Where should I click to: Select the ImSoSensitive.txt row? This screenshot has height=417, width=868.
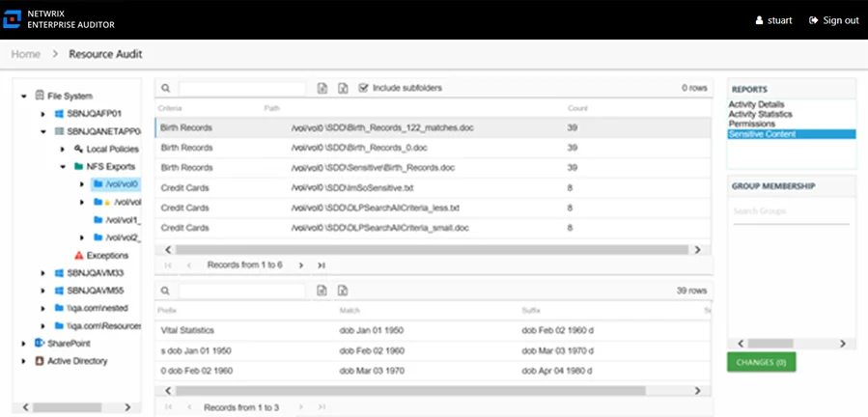433,187
